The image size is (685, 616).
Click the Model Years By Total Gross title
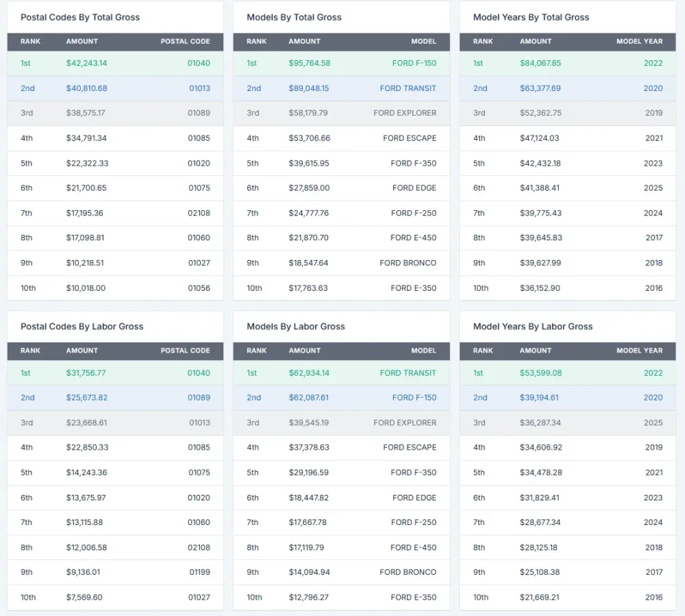point(531,17)
